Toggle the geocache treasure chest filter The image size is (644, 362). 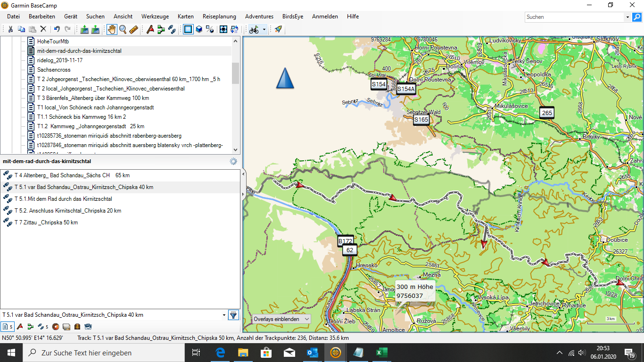click(77, 326)
